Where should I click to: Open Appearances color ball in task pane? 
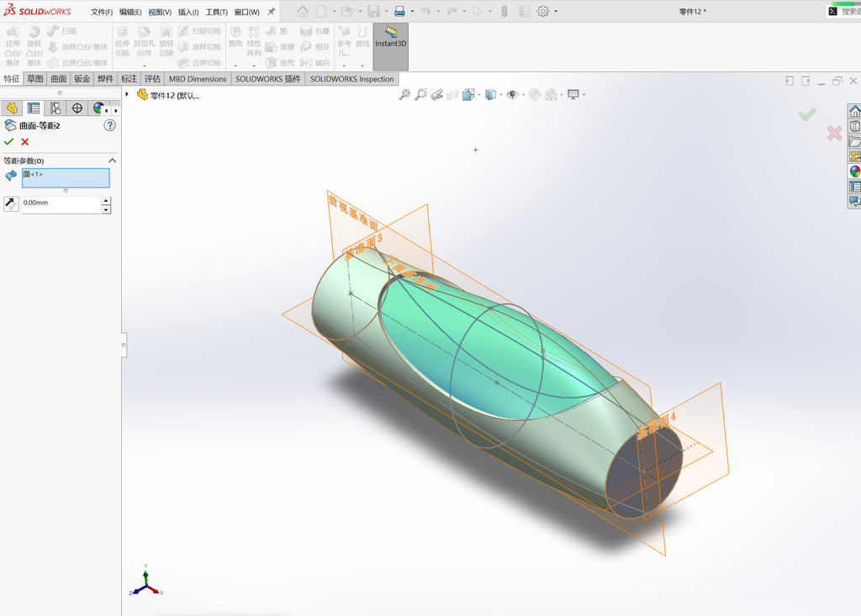[855, 171]
